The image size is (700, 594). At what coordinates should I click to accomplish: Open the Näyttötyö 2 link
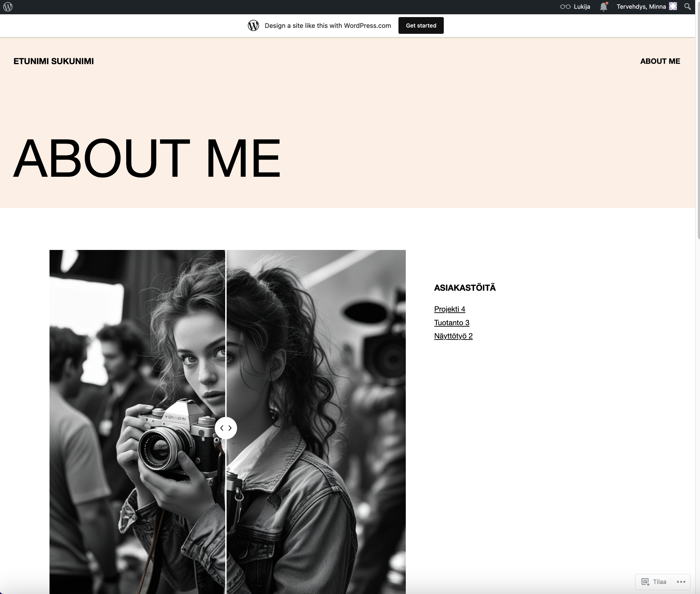(x=453, y=336)
